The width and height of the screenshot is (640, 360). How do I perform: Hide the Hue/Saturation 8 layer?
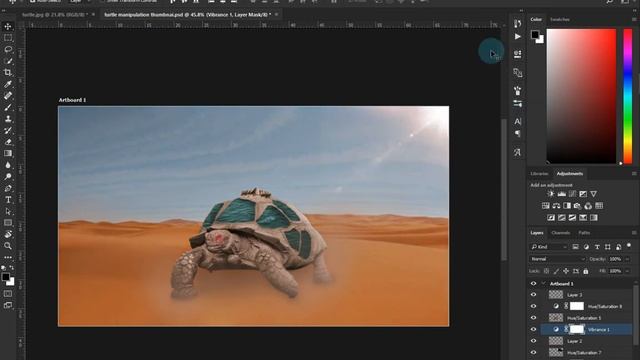[x=533, y=306]
